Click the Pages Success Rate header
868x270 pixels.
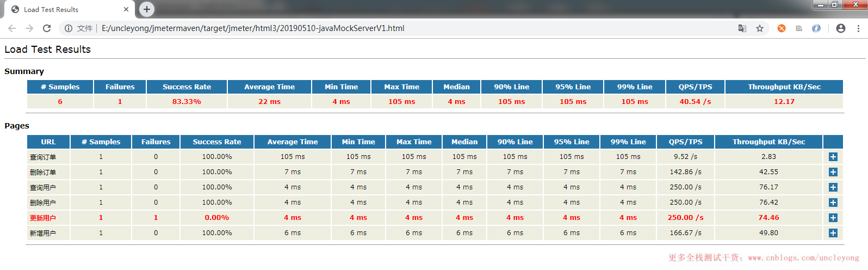(217, 142)
